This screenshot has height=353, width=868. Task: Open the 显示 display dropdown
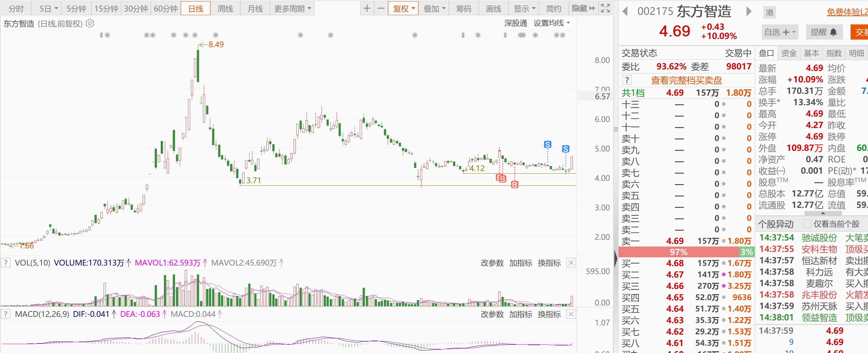pos(524,9)
